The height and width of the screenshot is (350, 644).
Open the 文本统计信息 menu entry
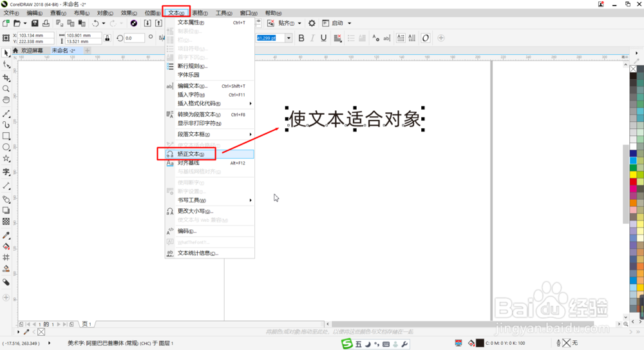[x=209, y=253]
